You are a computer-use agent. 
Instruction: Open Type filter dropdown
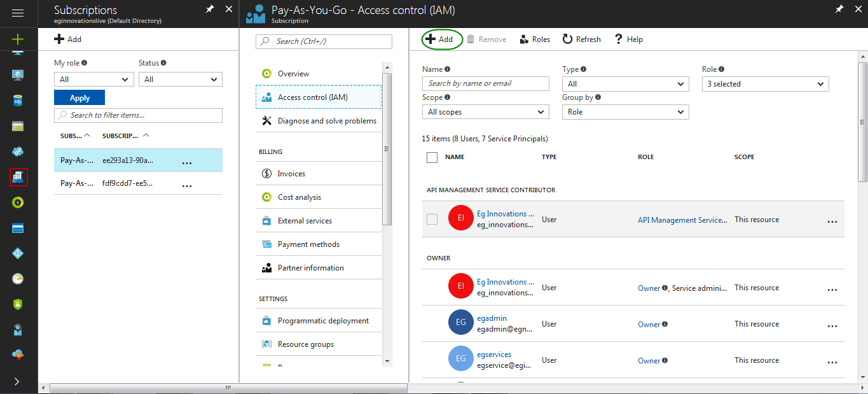625,83
